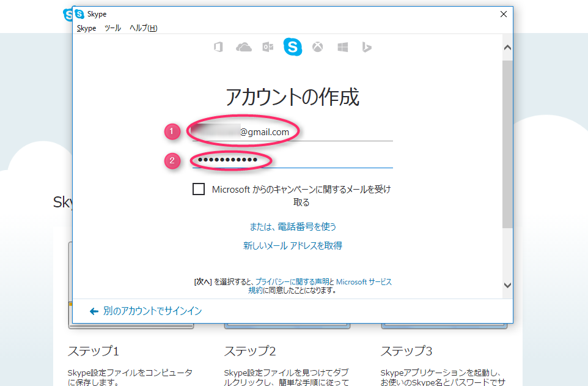Click the Office icon in the service strip
Viewport: 588px width, 386px height.
[x=218, y=47]
